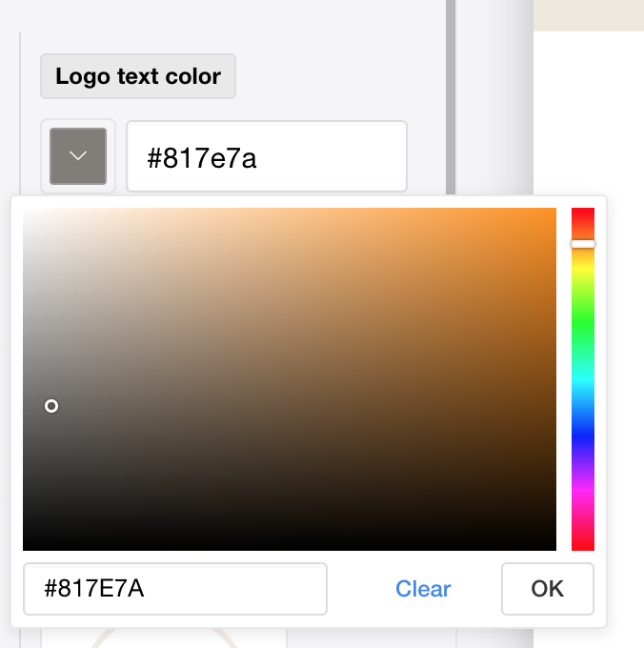The image size is (644, 648).
Task: Select the circular saturation picker handle
Action: (x=51, y=406)
